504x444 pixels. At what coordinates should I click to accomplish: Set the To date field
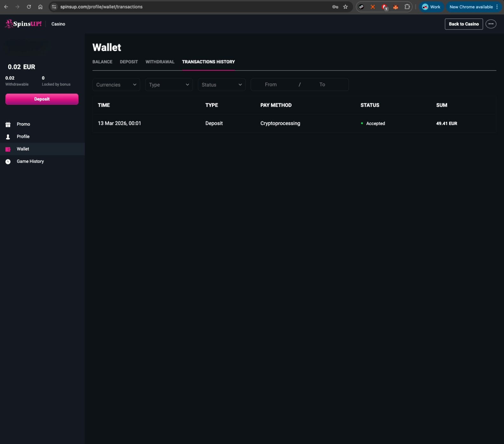[x=322, y=84]
